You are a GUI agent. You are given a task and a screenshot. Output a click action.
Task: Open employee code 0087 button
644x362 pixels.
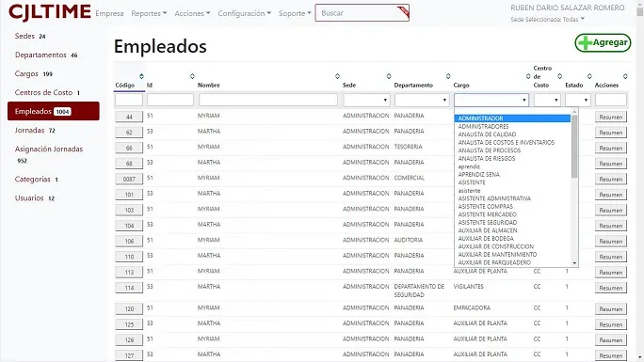pos(129,180)
